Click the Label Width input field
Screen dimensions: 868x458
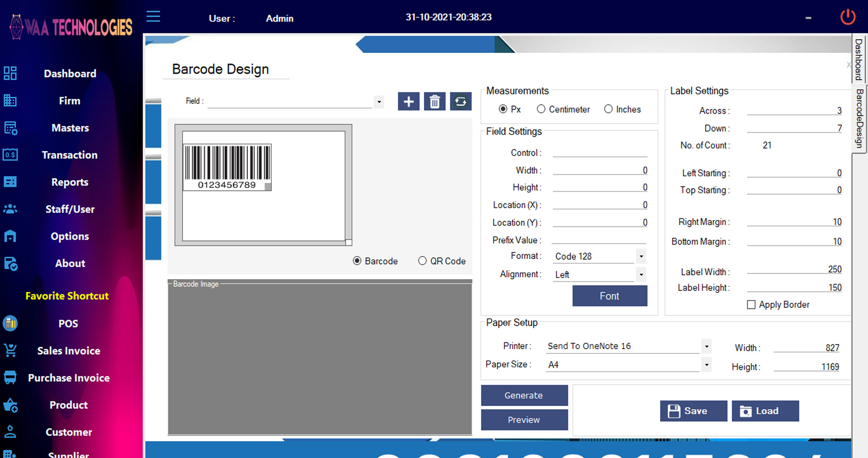click(794, 269)
